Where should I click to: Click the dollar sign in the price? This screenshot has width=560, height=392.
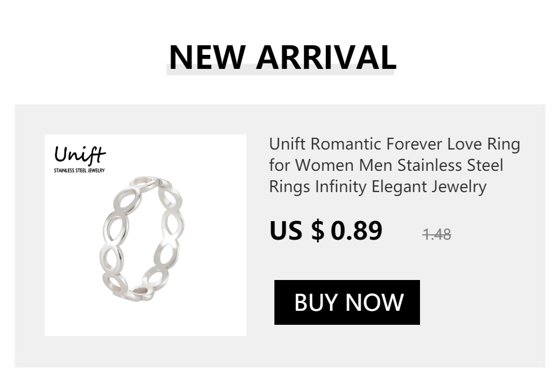(318, 231)
